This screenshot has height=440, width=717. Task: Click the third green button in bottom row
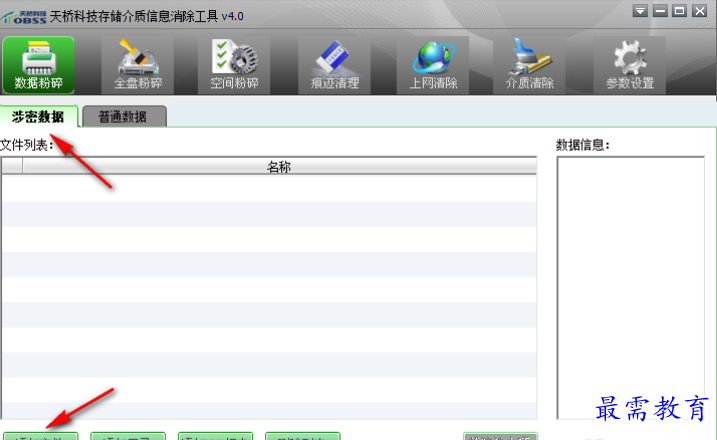pyautogui.click(x=215, y=436)
